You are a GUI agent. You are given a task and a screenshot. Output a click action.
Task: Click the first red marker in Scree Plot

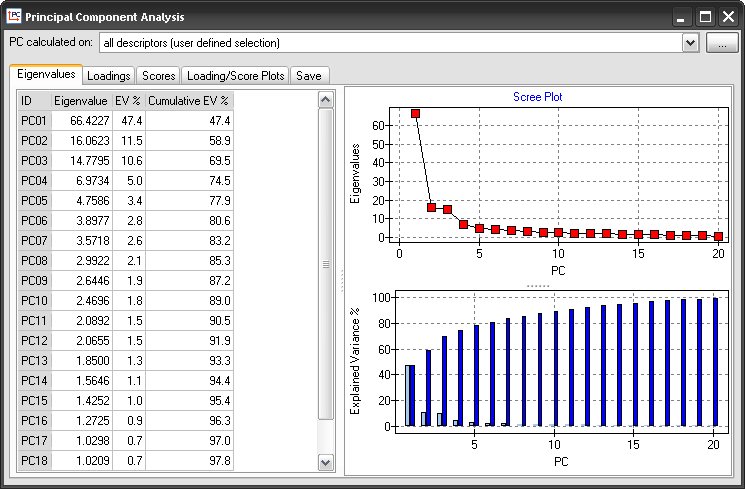[415, 114]
